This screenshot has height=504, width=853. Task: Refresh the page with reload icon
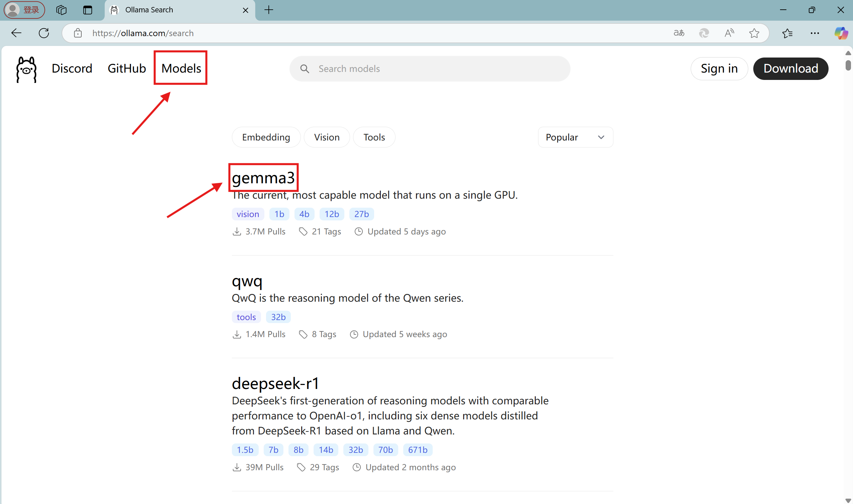pos(44,33)
